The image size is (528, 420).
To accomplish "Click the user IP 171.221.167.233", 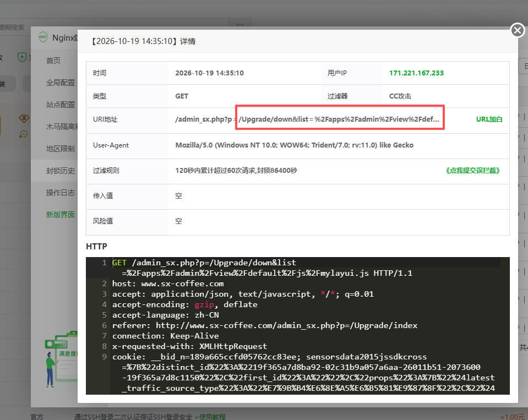I will coord(417,73).
